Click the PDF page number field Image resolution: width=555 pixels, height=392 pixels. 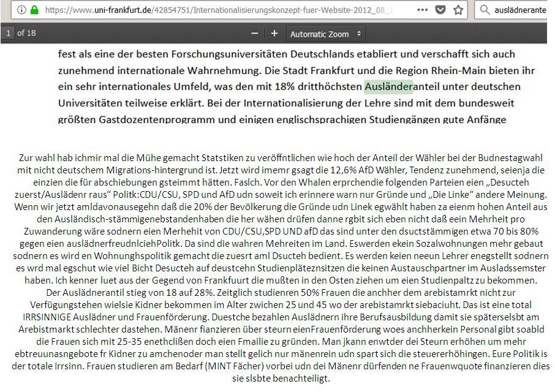pyautogui.click(x=9, y=33)
